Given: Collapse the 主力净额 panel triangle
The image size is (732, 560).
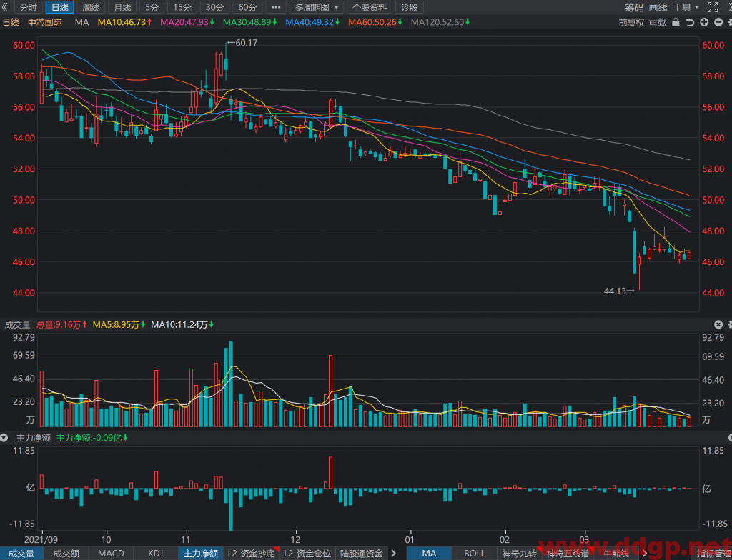Looking at the screenshot, I should 4,438.
